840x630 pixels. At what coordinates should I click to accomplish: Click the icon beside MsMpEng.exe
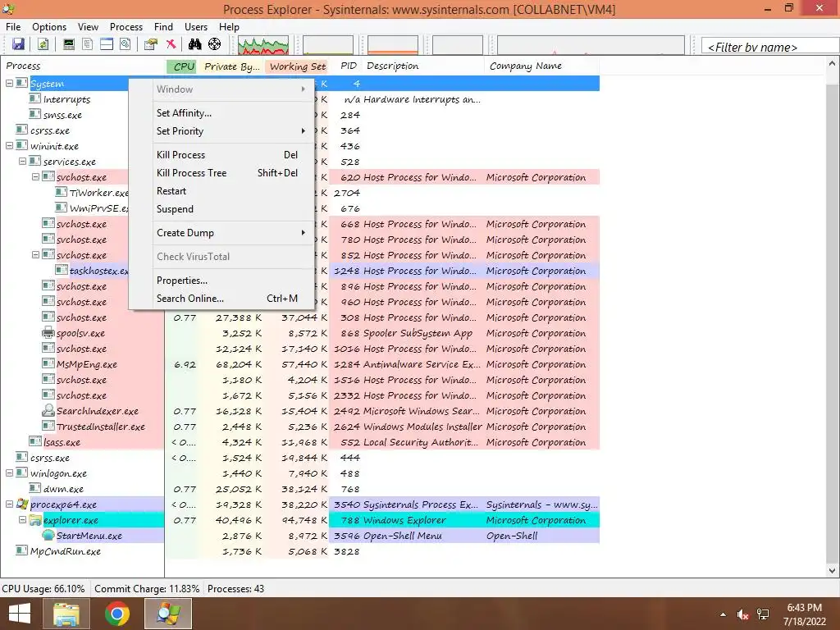(x=48, y=363)
